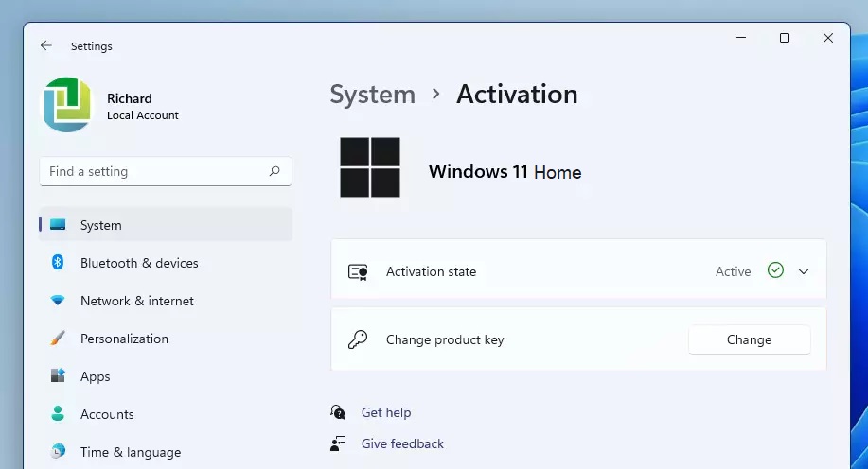Click the search magnifier icon
868x469 pixels.
(275, 171)
